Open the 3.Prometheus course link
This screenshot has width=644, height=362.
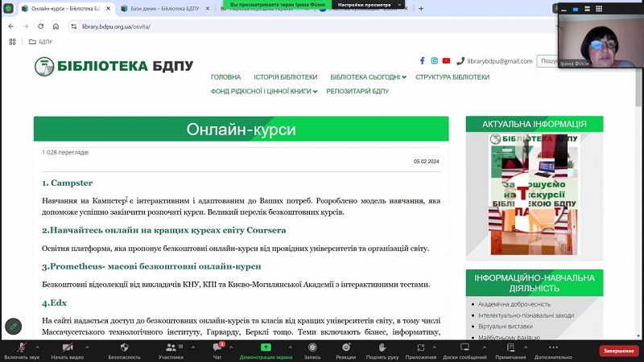[151, 266]
